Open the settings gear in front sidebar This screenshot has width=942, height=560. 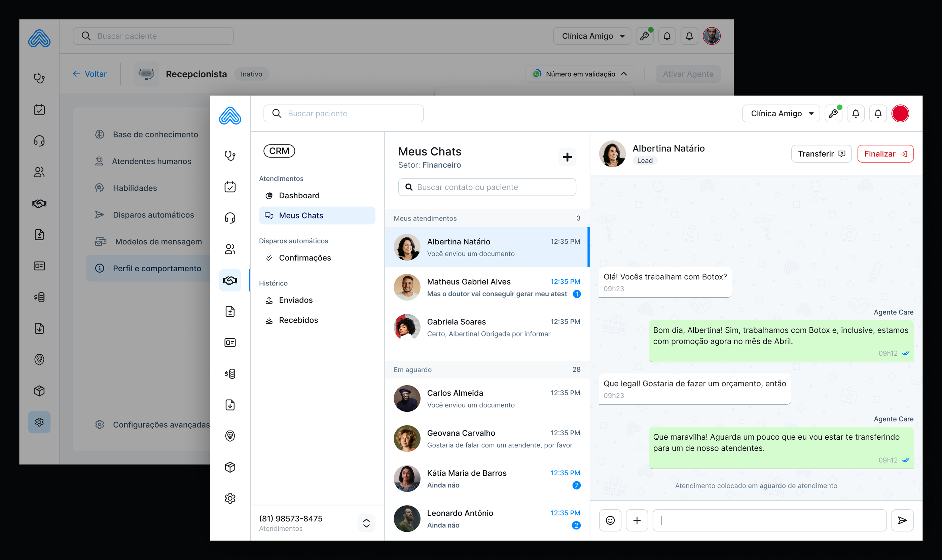pyautogui.click(x=230, y=498)
